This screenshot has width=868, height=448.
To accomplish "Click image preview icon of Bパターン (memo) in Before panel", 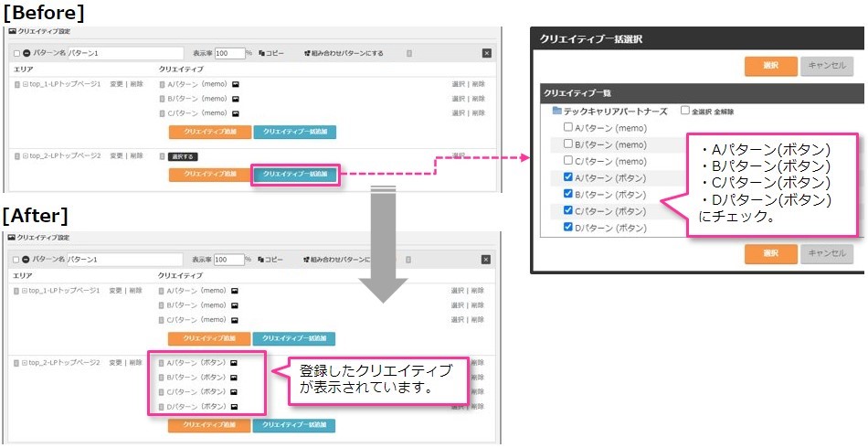I will click(235, 99).
